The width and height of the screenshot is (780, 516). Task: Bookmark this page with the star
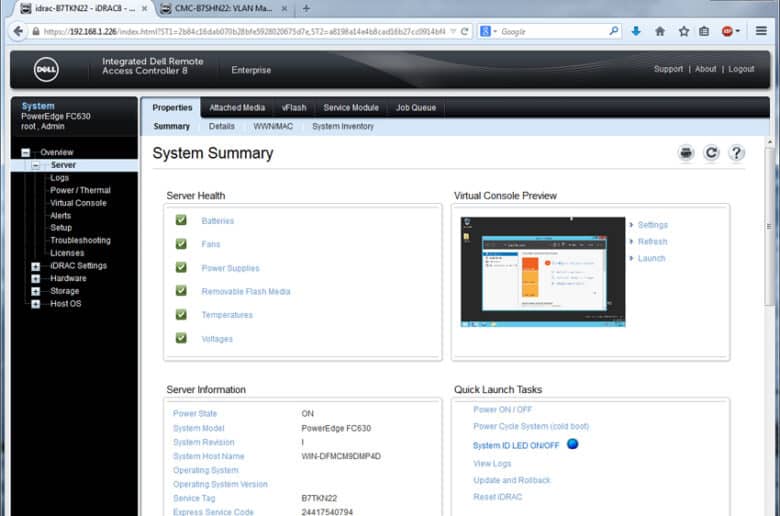(x=684, y=31)
